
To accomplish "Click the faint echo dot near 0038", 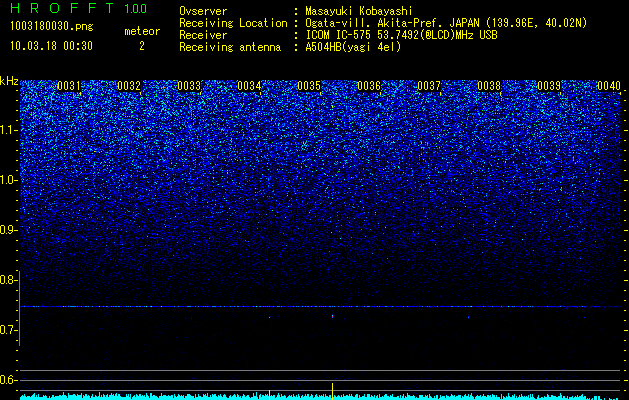I will coord(468,317).
